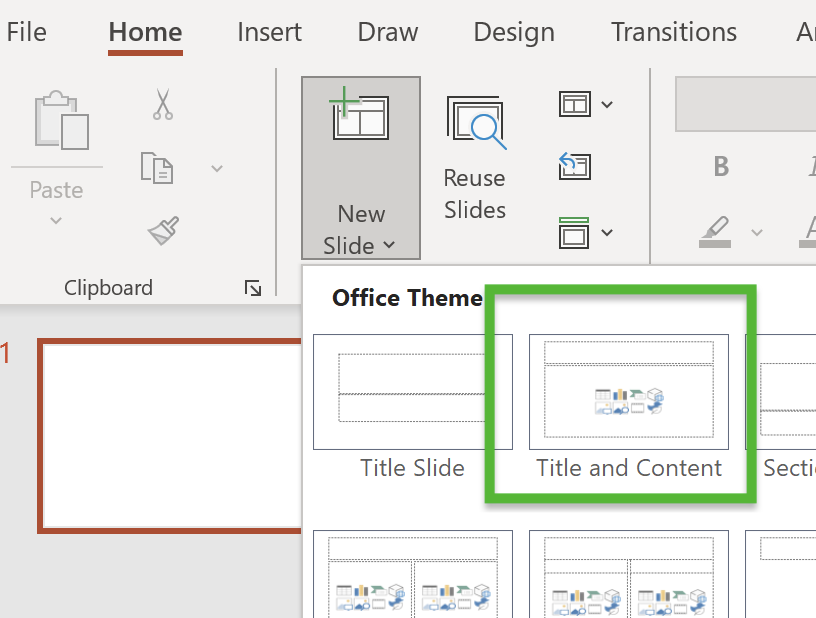Open the Reuse Slides pane
Viewport: 816px width, 618px height.
(475, 158)
